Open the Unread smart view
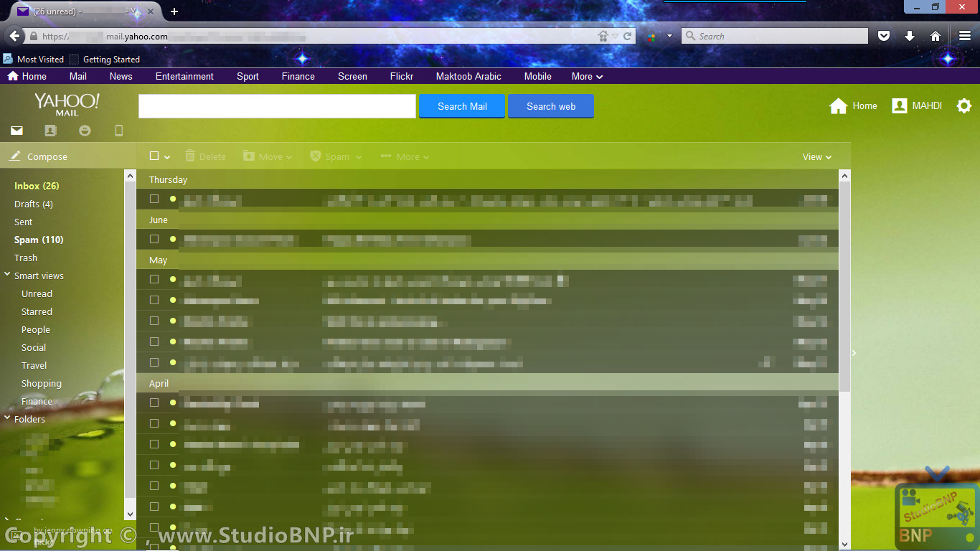This screenshot has height=551, width=980. click(x=37, y=293)
